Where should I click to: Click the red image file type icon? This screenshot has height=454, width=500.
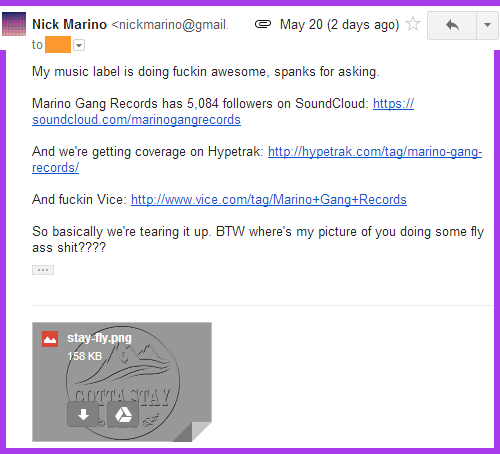click(50, 339)
